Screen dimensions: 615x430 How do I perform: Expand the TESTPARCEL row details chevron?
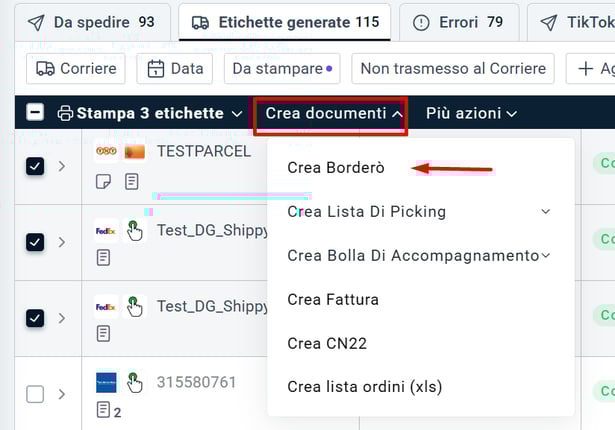62,166
